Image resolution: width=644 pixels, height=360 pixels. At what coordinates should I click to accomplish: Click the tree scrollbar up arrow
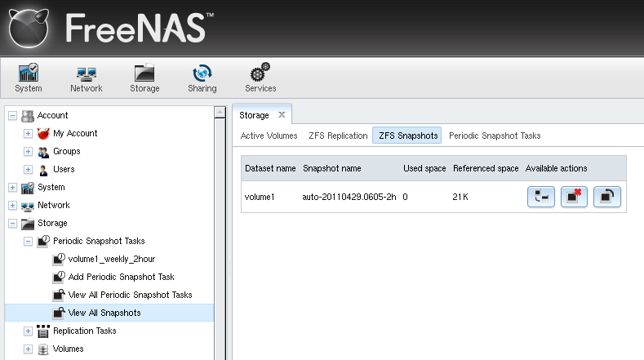pyautogui.click(x=220, y=112)
